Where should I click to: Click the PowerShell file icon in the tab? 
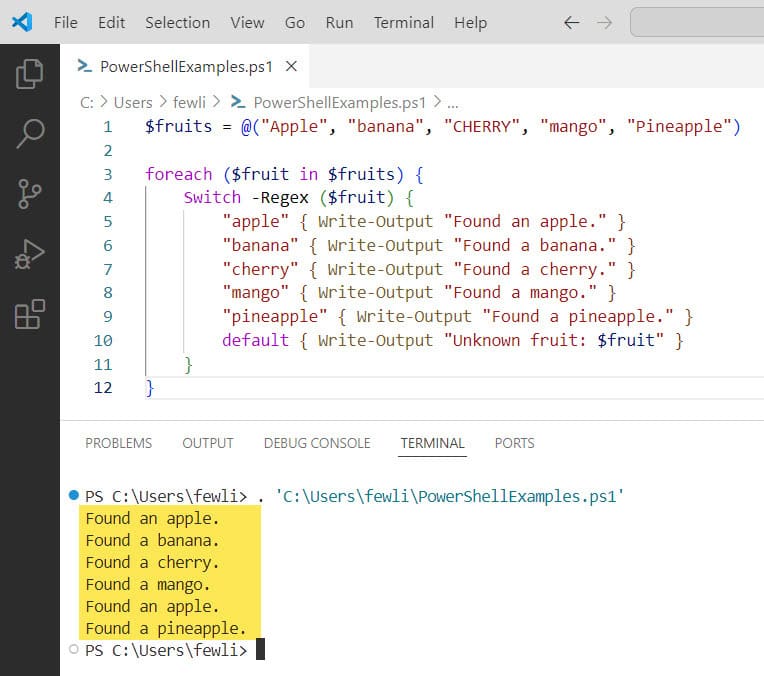pos(84,66)
